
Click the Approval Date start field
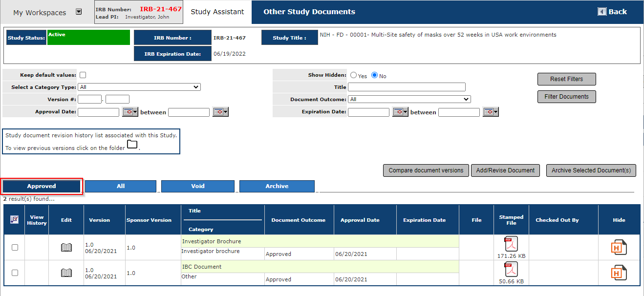[98, 112]
